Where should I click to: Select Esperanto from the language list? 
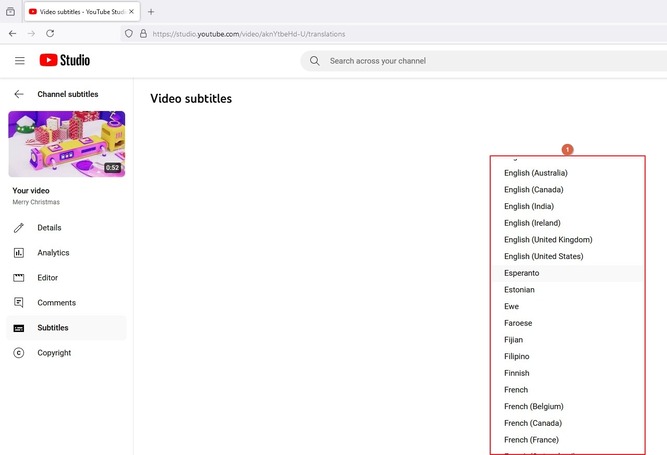(x=568, y=273)
